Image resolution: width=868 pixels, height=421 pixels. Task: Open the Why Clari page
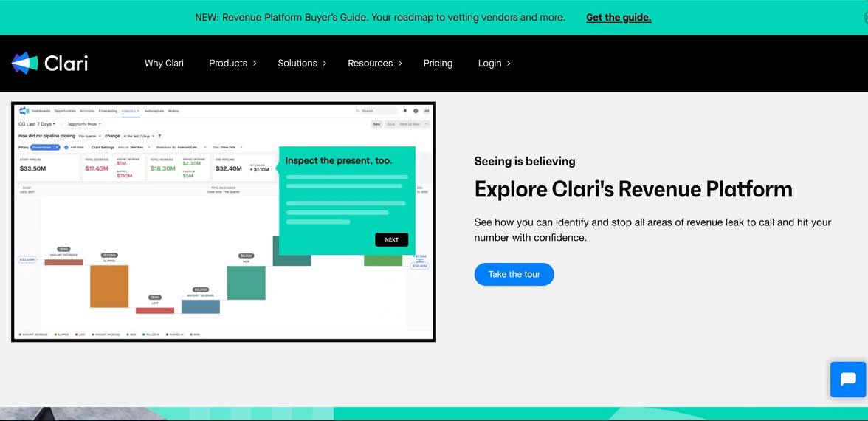(164, 64)
